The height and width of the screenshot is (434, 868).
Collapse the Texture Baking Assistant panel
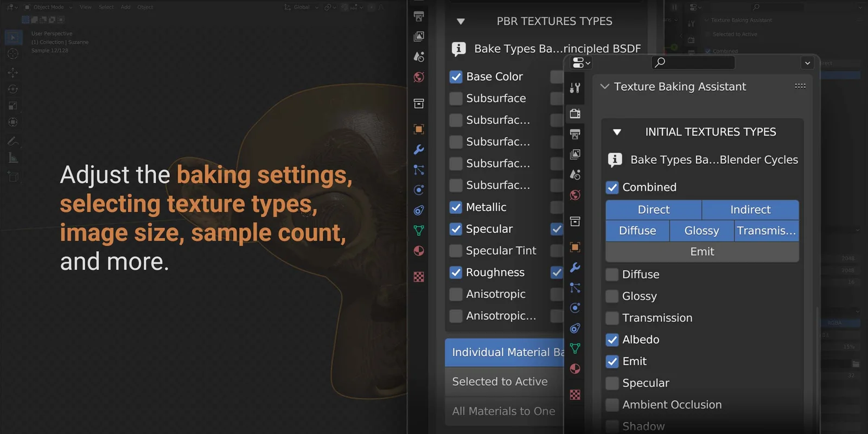tap(605, 86)
